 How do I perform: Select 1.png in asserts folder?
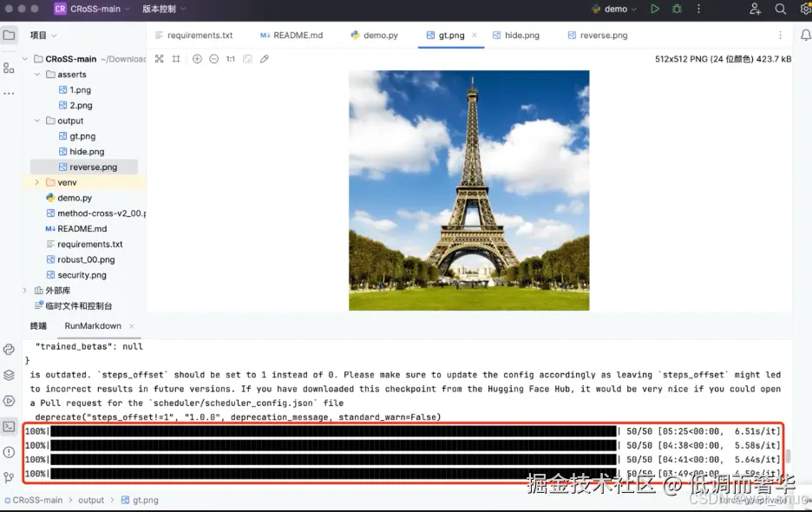(x=75, y=89)
